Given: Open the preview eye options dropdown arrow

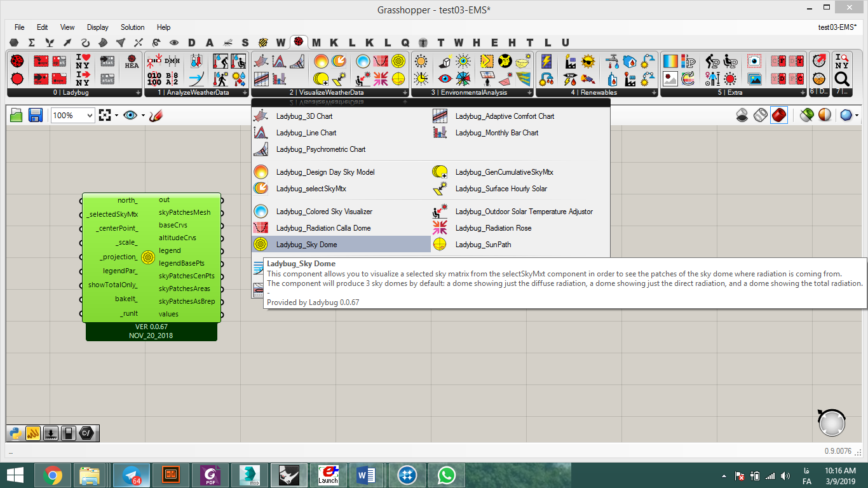Looking at the screenshot, I should pos(143,116).
